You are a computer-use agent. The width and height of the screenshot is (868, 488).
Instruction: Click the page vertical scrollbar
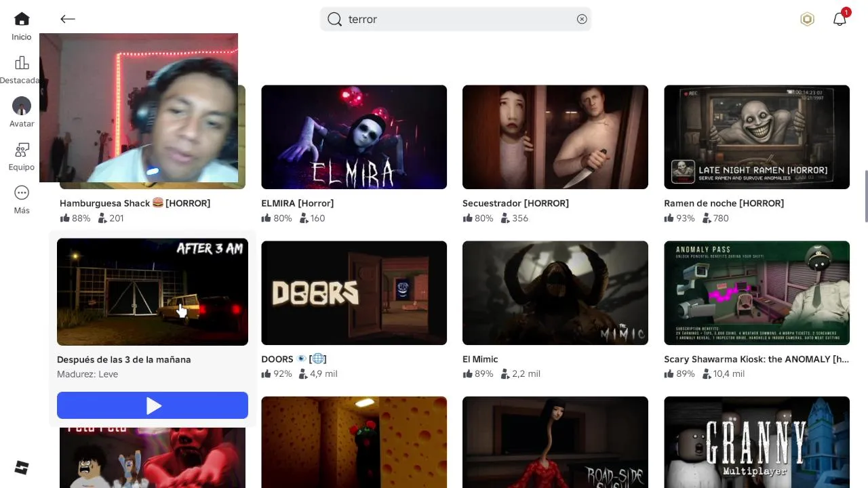pos(866,197)
